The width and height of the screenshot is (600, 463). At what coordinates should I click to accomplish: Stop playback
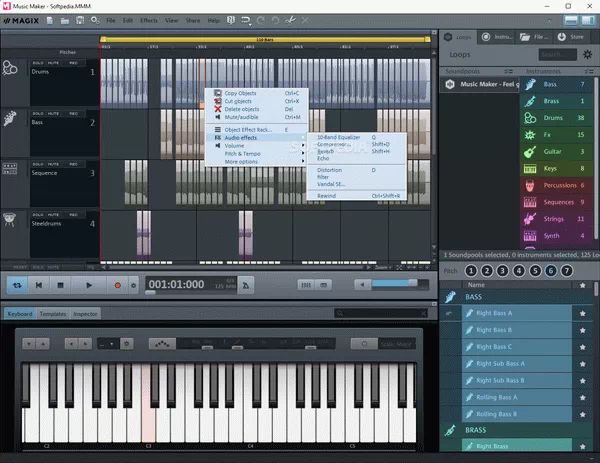coord(60,285)
